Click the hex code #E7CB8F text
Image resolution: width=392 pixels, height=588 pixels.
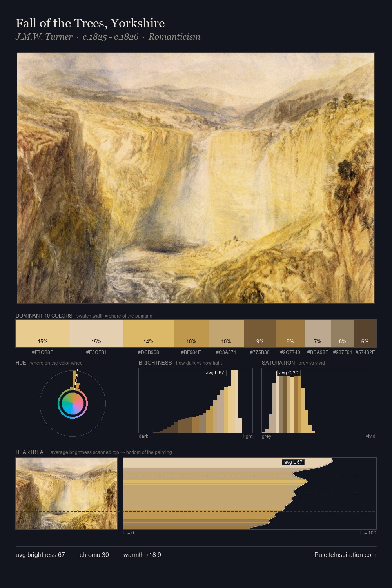click(x=42, y=352)
